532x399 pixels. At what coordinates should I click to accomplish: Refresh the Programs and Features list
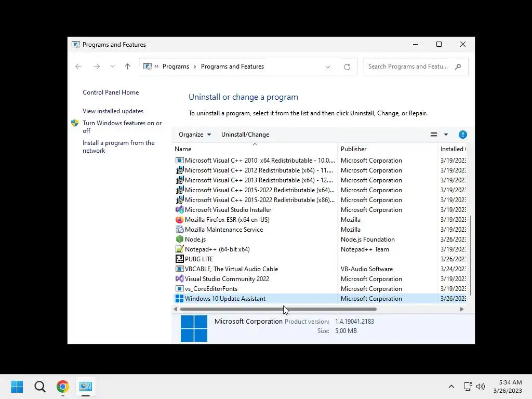point(347,67)
